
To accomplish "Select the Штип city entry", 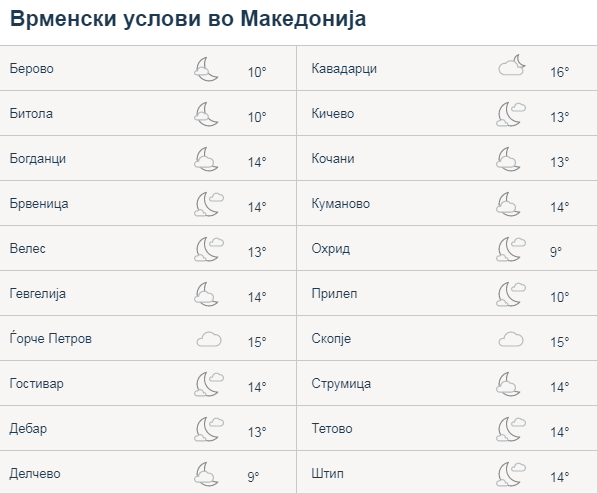I will [327, 474].
